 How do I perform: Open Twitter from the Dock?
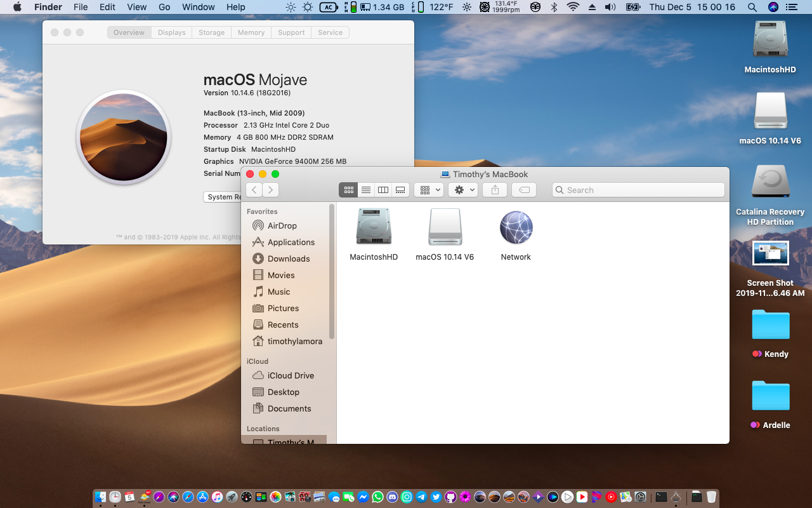click(436, 497)
